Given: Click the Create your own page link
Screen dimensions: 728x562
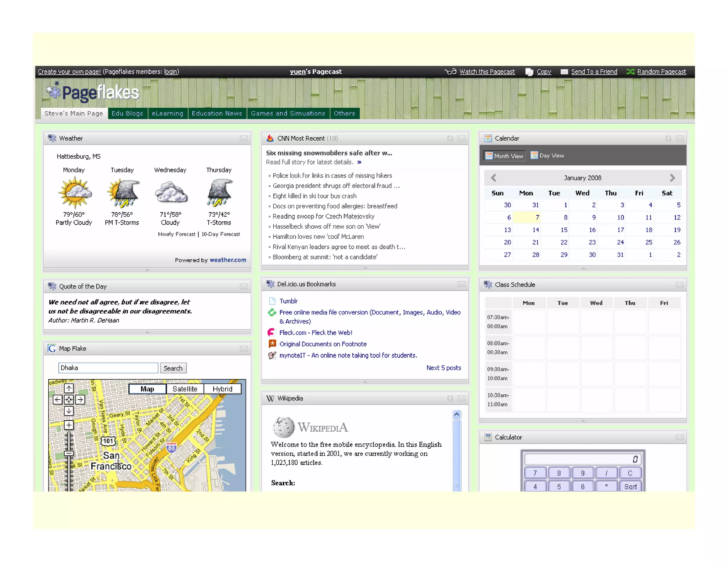Looking at the screenshot, I should [x=69, y=72].
